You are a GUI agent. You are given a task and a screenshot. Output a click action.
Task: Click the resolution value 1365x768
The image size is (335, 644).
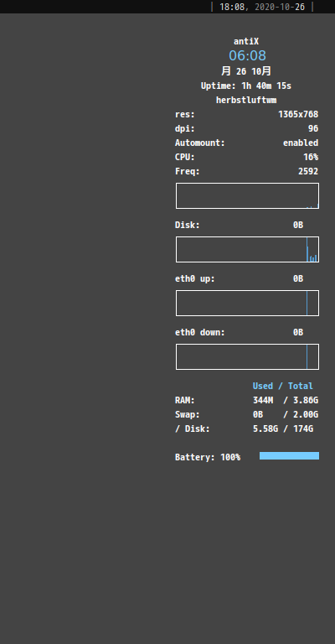pyautogui.click(x=298, y=114)
